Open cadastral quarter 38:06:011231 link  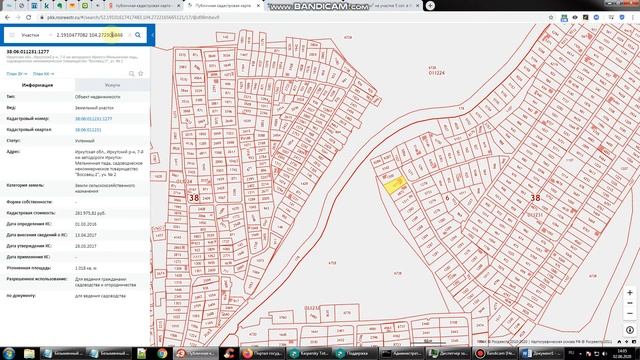[88, 130]
